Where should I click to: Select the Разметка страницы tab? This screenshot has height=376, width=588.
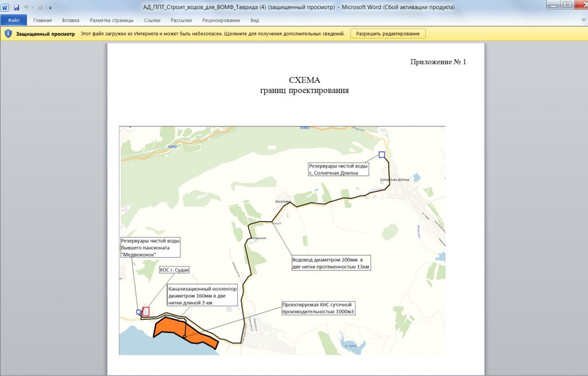point(111,20)
